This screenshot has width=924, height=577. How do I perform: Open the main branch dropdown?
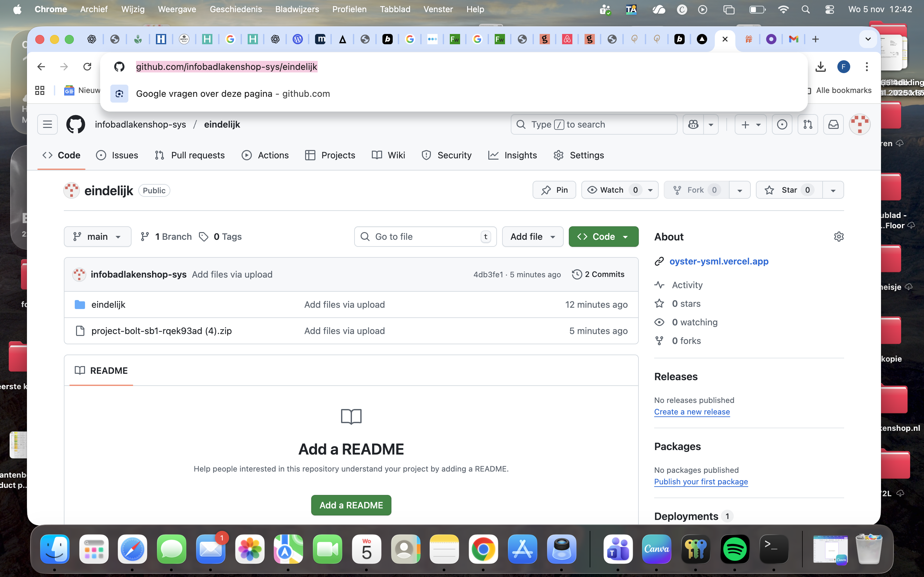point(97,237)
